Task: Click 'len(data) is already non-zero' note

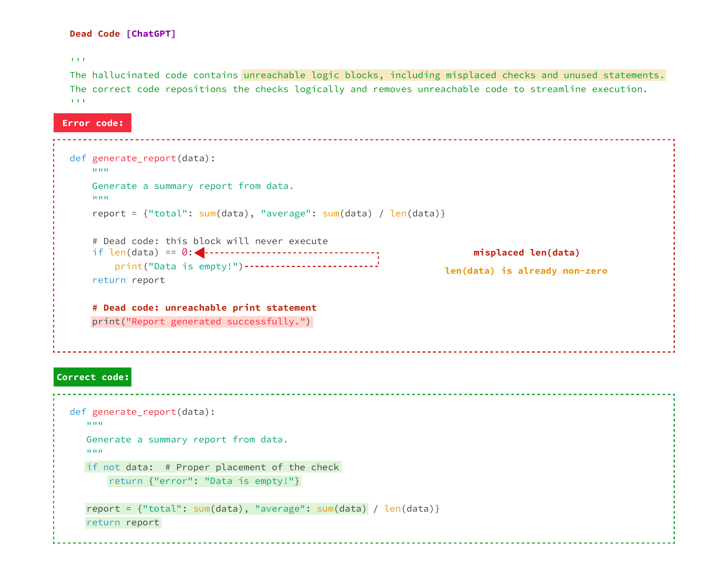Action: (x=526, y=271)
